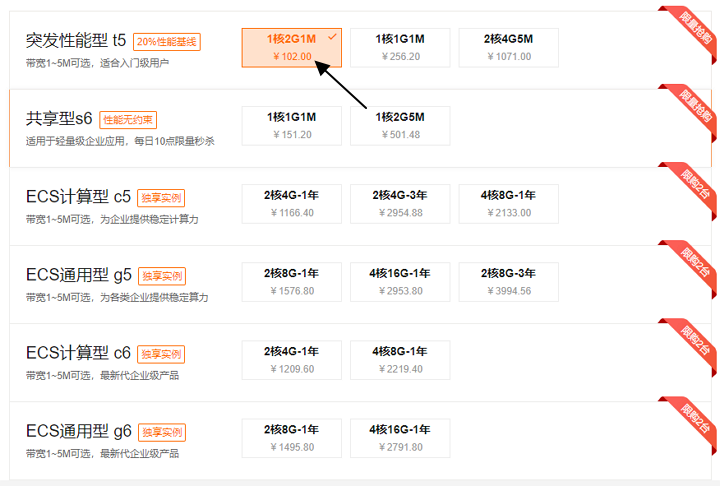Choose c5 2核4G-3年 at ¥2954.88
This screenshot has height=486, width=720.
tap(400, 204)
